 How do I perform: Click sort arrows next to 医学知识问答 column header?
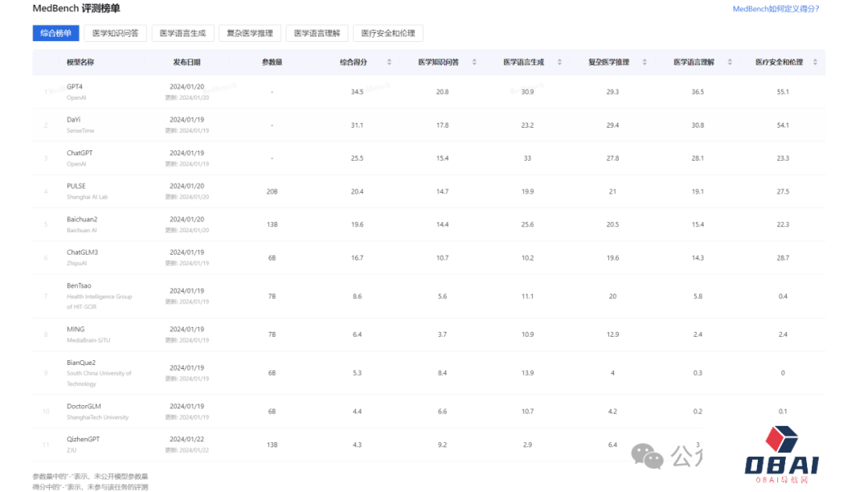[x=474, y=62]
